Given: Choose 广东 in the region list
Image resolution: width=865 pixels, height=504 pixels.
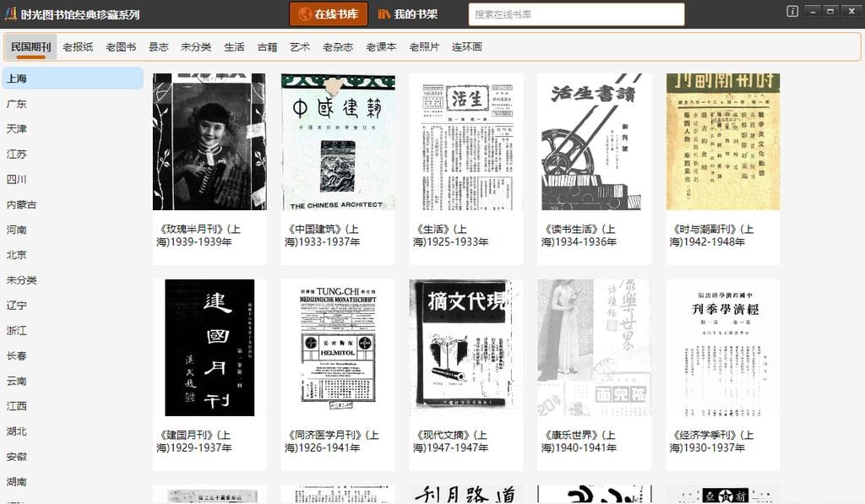Looking at the screenshot, I should [17, 104].
